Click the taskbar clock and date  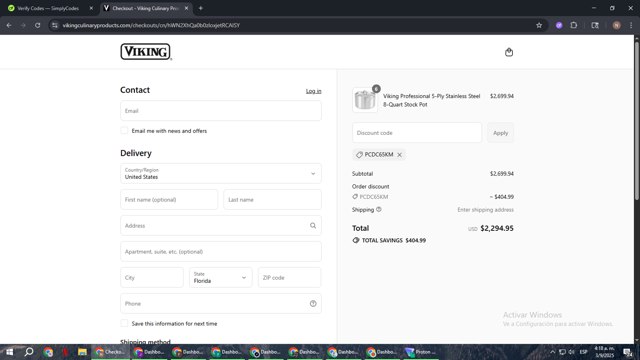tap(604, 352)
